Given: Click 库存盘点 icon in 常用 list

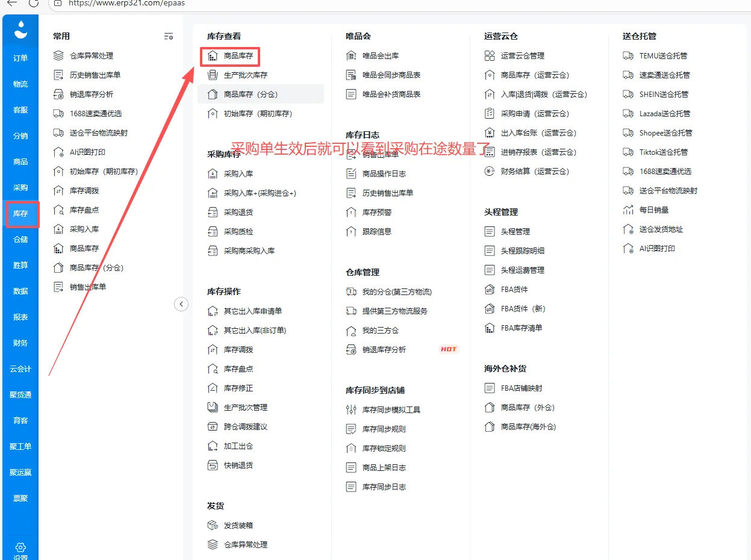Looking at the screenshot, I should (58, 210).
